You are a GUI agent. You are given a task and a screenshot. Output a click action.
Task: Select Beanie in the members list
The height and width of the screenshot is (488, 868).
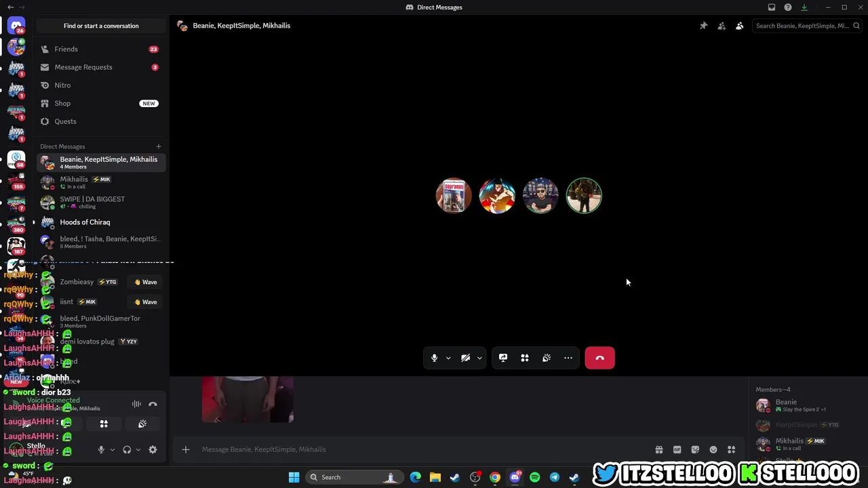tap(808, 405)
